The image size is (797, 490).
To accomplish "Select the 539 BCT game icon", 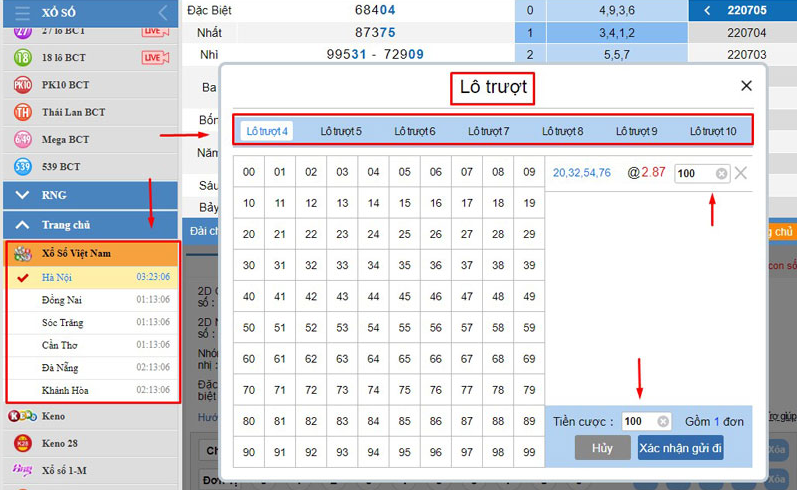I will 22,166.
